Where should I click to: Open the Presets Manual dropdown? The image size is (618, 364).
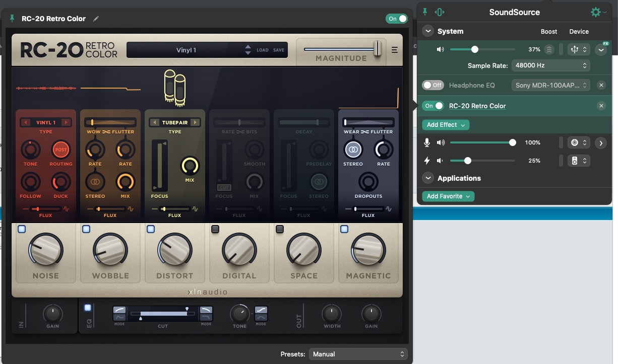pyautogui.click(x=358, y=354)
